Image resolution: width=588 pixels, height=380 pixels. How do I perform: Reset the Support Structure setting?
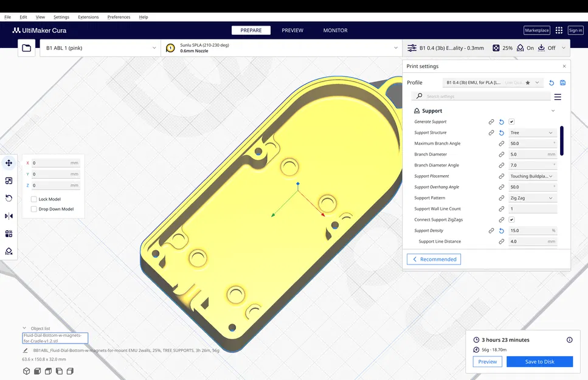pyautogui.click(x=502, y=133)
